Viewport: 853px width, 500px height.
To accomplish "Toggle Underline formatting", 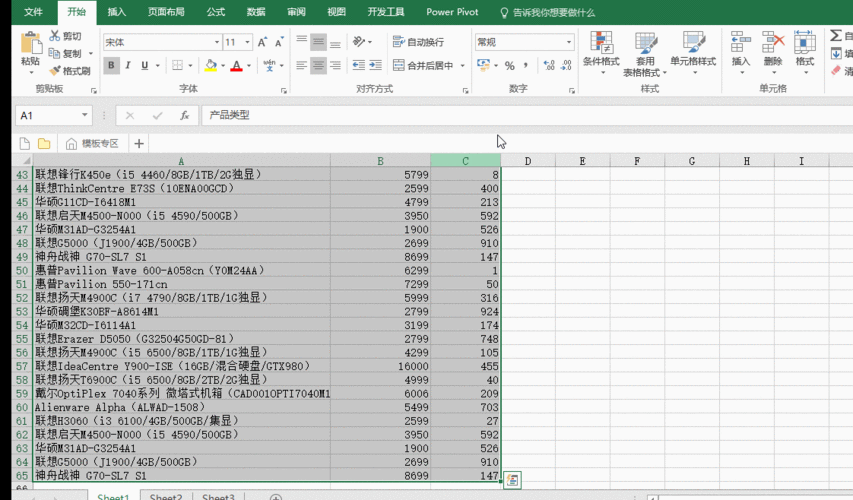I will point(145,65).
